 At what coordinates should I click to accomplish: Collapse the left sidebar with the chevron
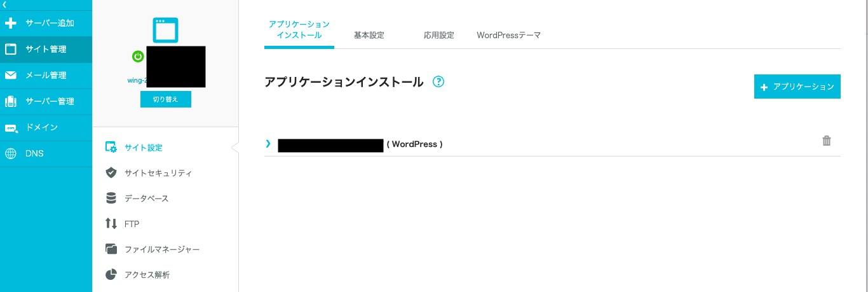[5, 4]
